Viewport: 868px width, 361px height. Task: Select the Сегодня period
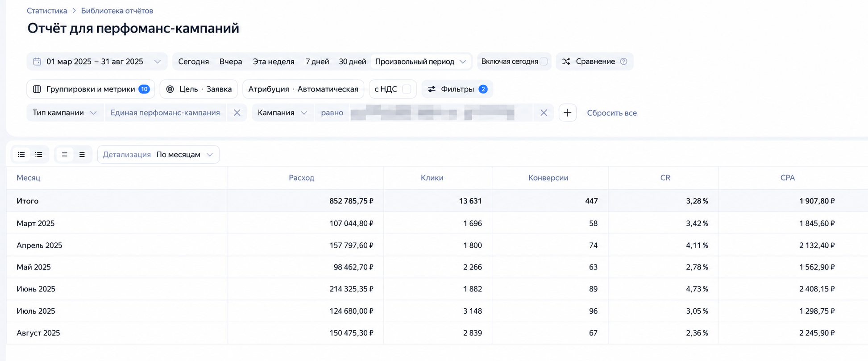[193, 62]
